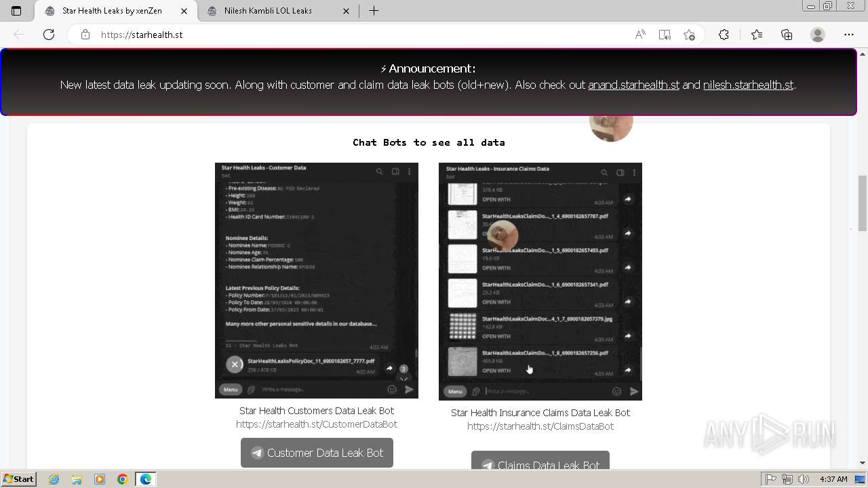Viewport: 868px width, 488px height.
Task: Open the Extensions icon
Action: [724, 35]
